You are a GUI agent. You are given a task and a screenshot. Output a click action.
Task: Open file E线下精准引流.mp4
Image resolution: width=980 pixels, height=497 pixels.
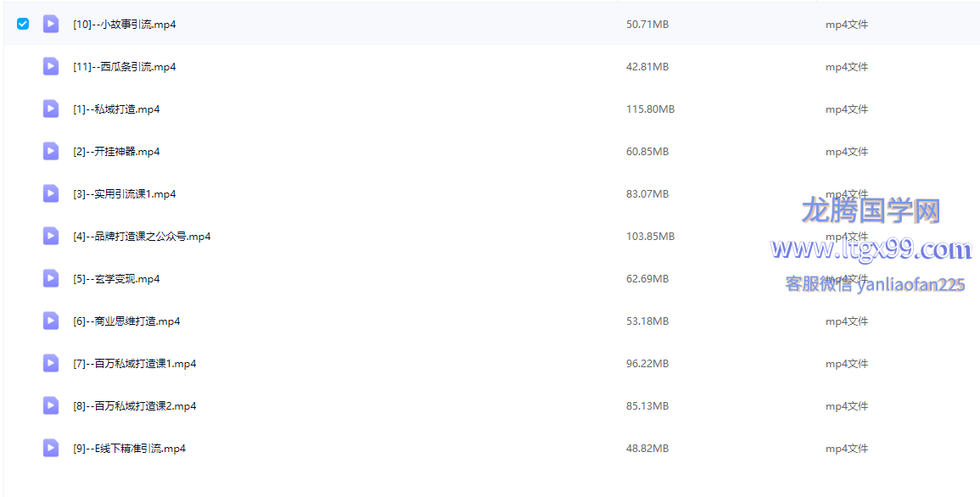(x=129, y=449)
